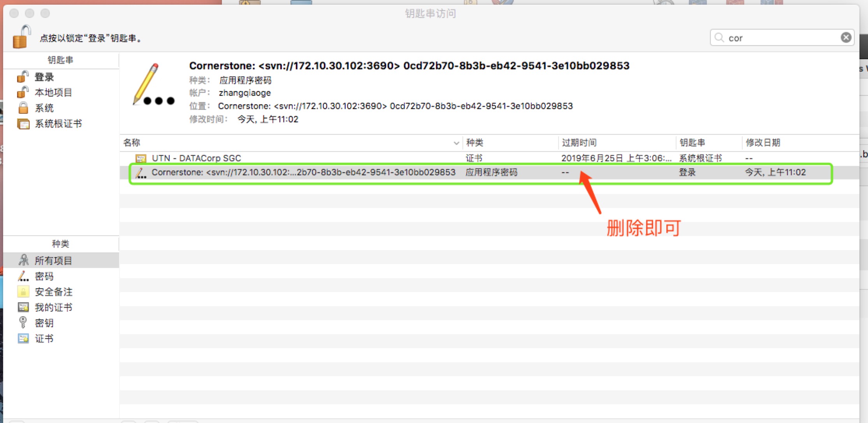Click the 证书 kind cell in UTN row
The height and width of the screenshot is (423, 868).
[474, 158]
